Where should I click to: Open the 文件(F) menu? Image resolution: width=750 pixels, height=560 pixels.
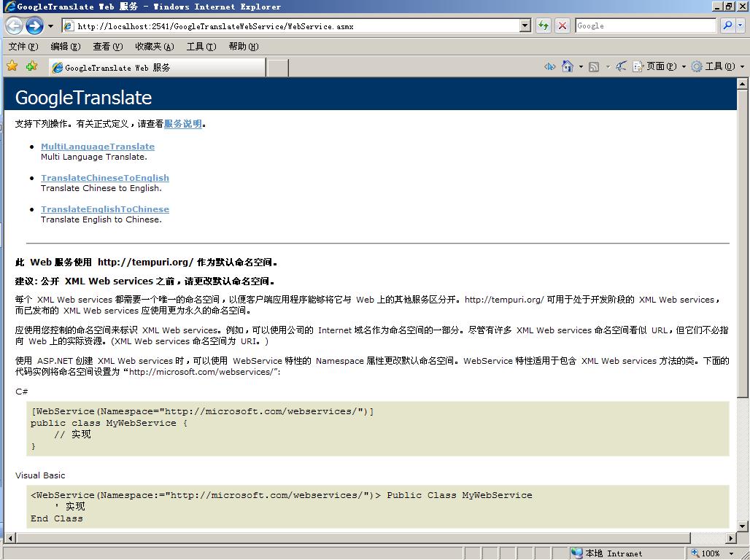click(x=23, y=47)
